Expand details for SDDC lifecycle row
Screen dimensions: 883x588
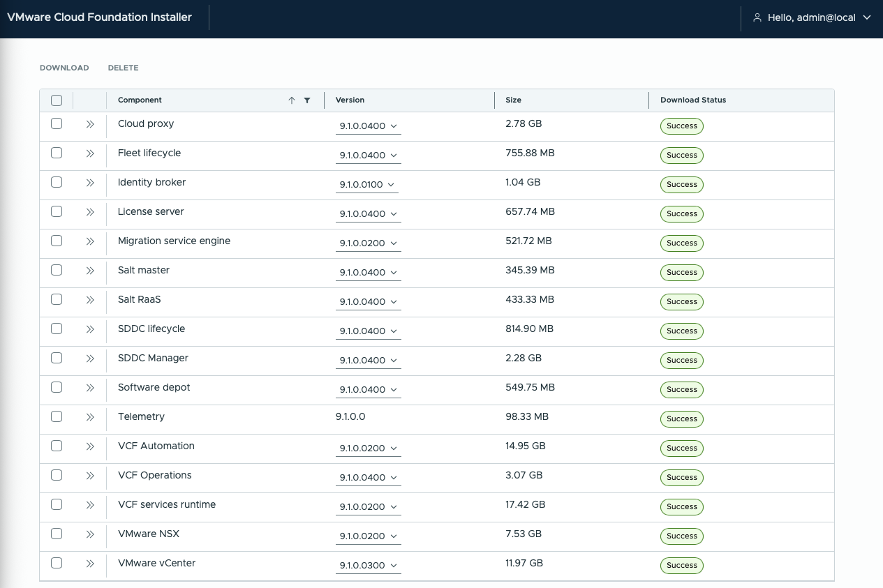pos(90,329)
